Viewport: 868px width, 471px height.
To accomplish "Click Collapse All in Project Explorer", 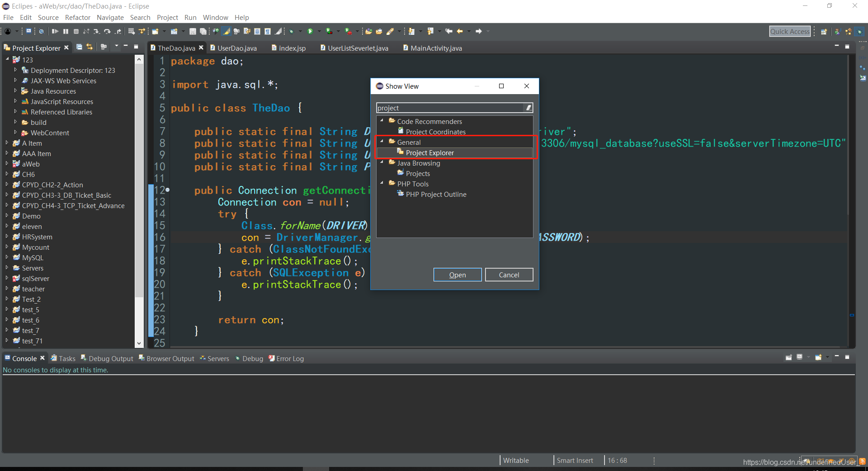I will pos(79,47).
